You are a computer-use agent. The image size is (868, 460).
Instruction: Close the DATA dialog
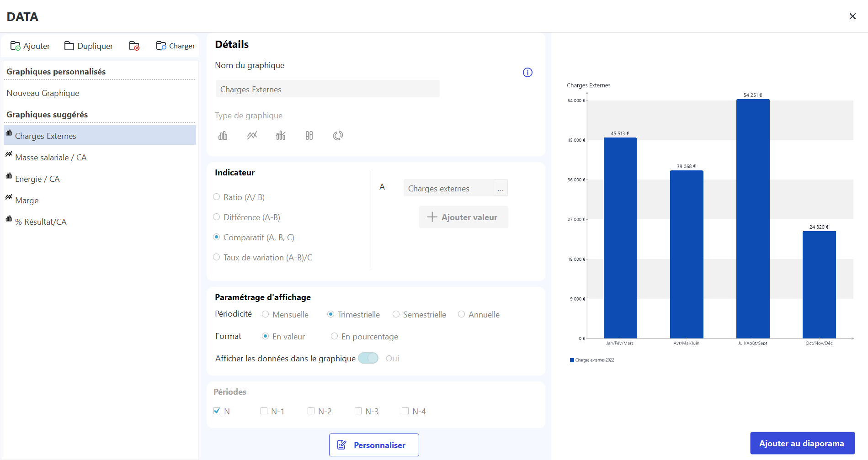[852, 16]
